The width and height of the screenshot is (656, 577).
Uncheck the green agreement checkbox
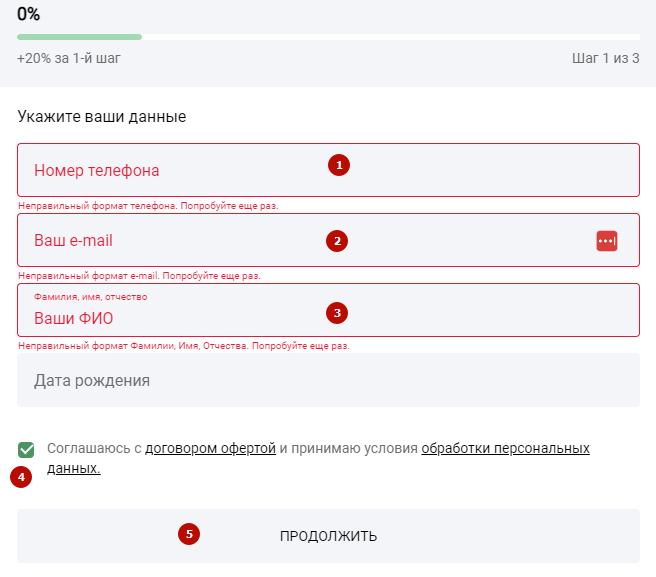click(26, 450)
